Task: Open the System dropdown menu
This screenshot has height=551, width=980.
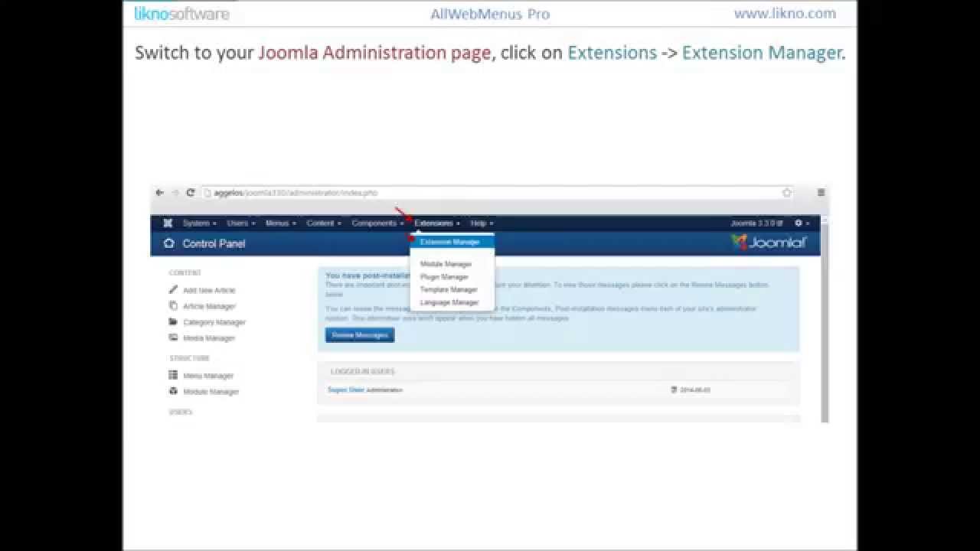Action: (x=199, y=223)
